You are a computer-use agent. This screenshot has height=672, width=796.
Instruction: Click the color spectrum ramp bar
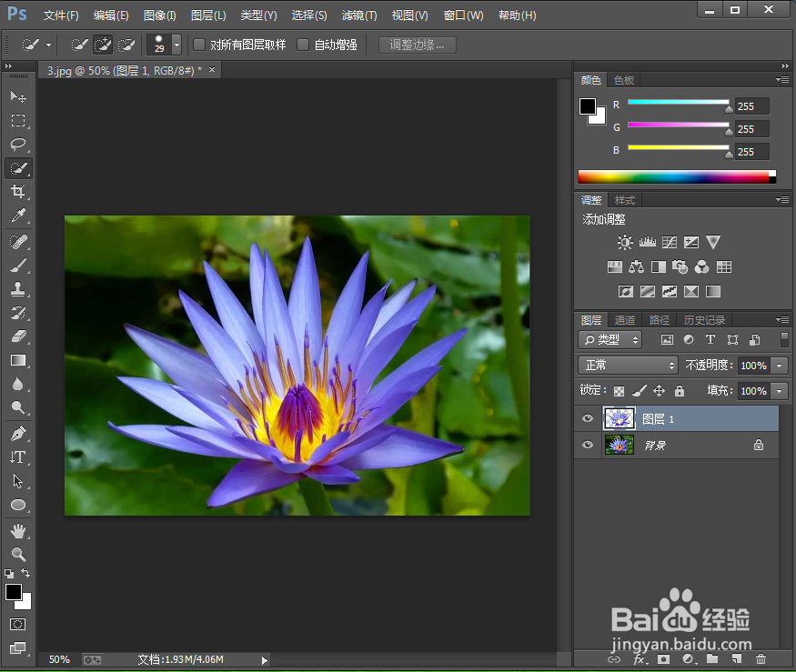(673, 176)
